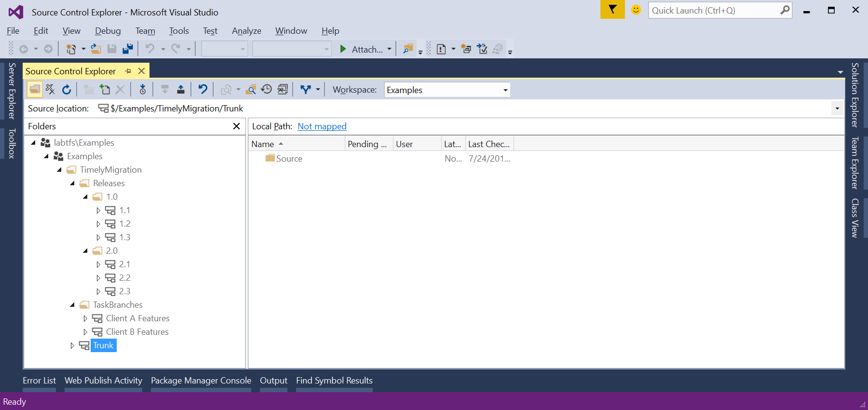Open the Package Manager Console tab
The width and height of the screenshot is (868, 410).
201,381
